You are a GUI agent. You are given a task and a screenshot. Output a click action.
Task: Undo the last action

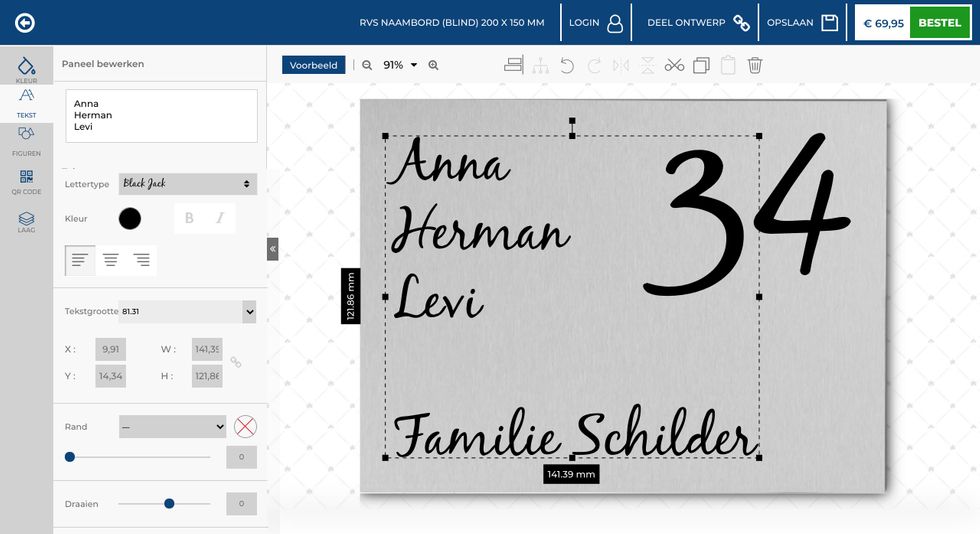[x=567, y=65]
